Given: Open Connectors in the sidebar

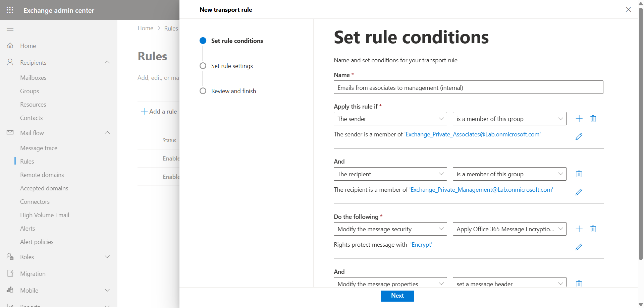Looking at the screenshot, I should 35,201.
